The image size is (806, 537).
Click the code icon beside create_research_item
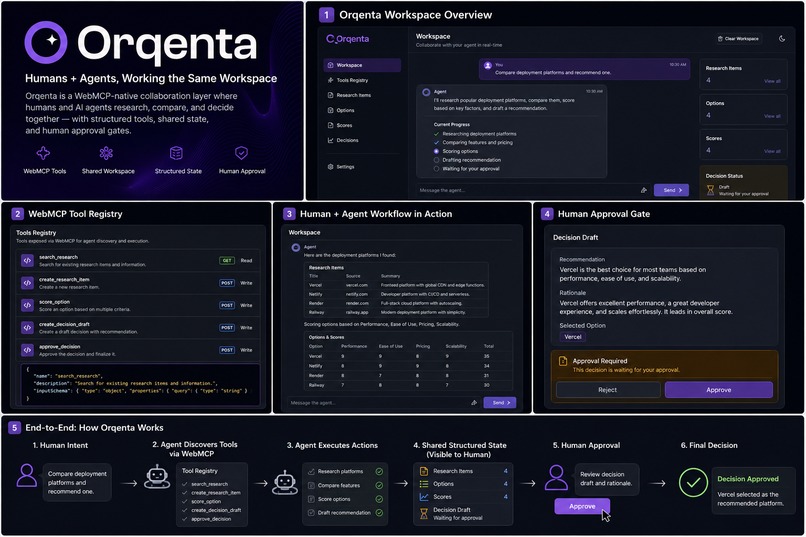click(27, 283)
